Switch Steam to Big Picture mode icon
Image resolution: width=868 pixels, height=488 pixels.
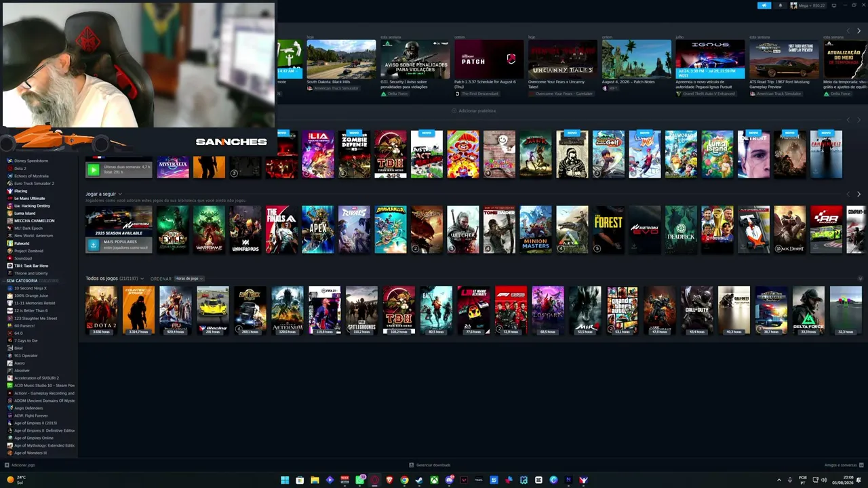pyautogui.click(x=834, y=5)
